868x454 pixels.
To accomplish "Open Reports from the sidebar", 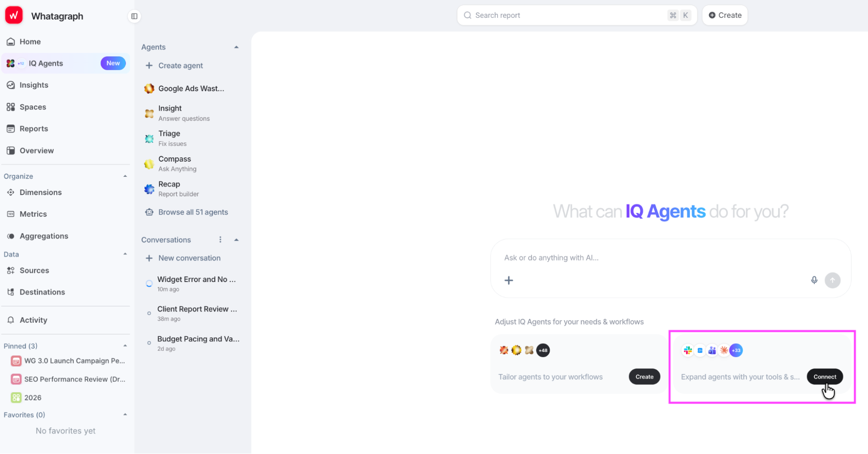I will click(x=66, y=129).
